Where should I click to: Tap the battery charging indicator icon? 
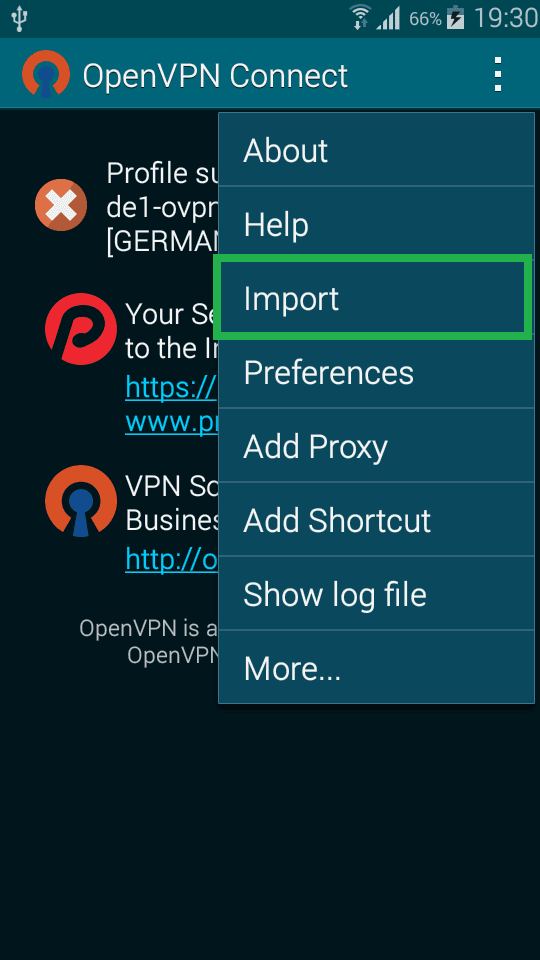(456, 18)
